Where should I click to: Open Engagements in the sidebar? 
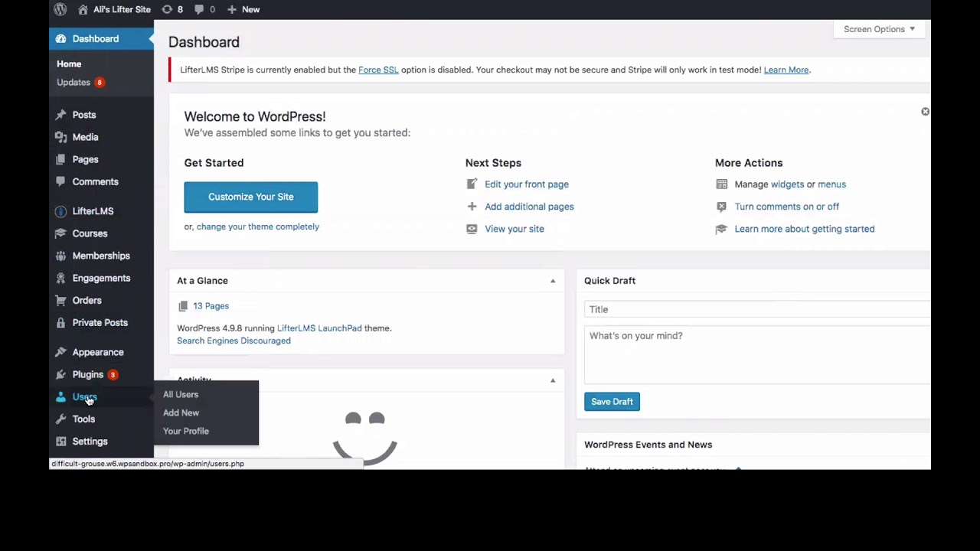coord(101,278)
